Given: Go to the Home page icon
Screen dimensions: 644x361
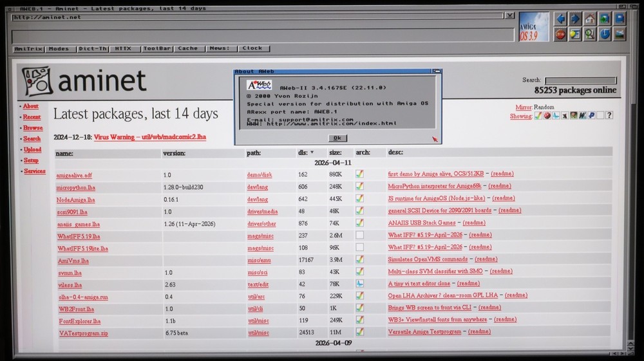Looking at the screenshot, I should click(590, 19).
